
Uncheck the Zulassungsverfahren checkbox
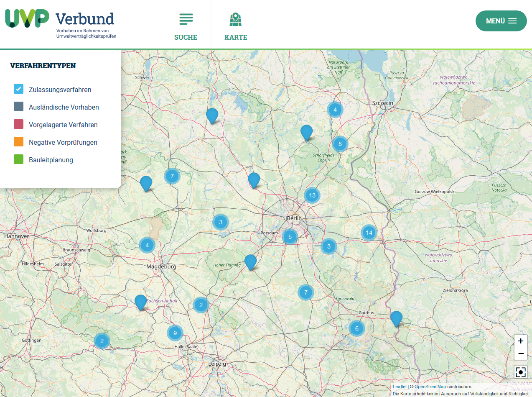[18, 89]
